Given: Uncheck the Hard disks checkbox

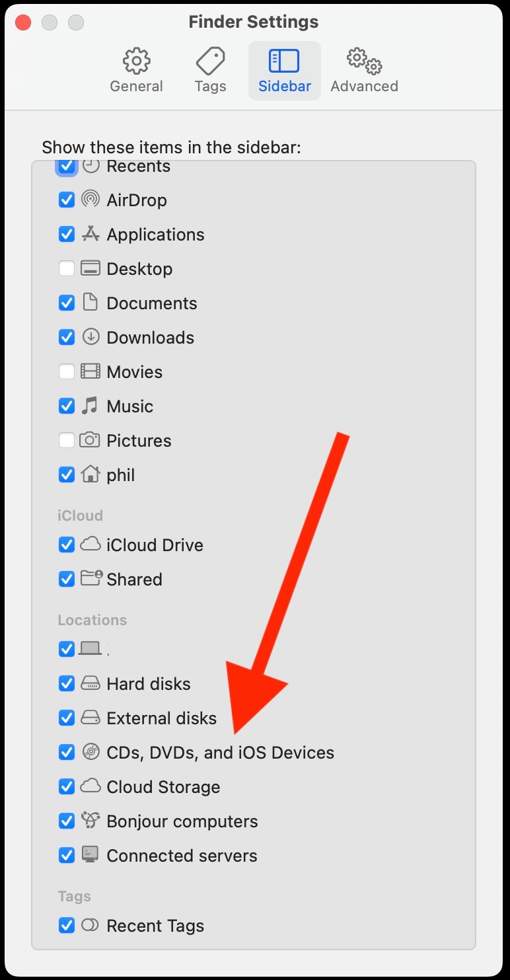Looking at the screenshot, I should tap(67, 683).
